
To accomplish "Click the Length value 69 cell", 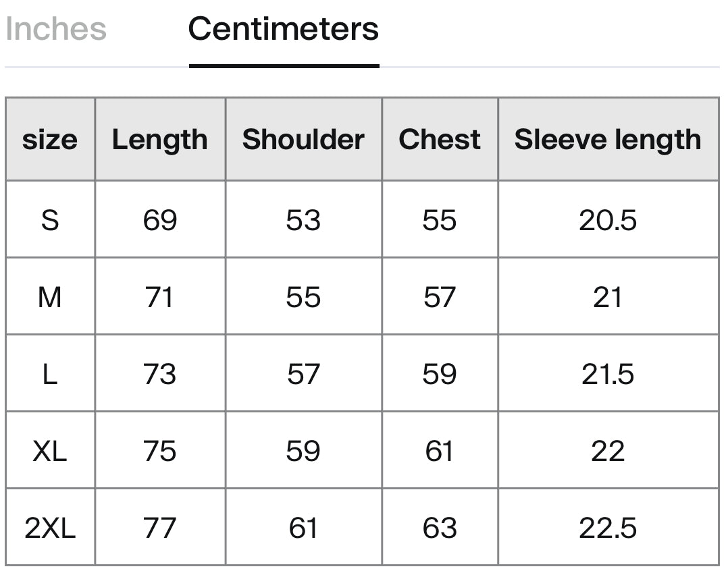I will (x=160, y=220).
